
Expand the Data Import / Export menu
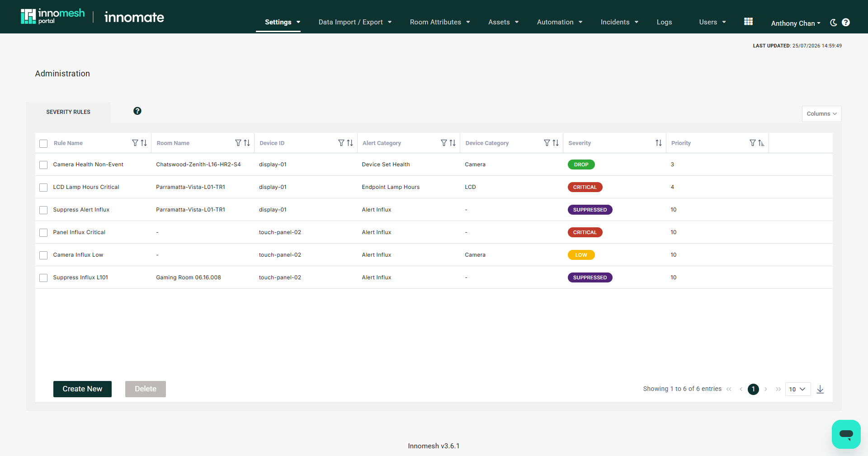point(355,22)
